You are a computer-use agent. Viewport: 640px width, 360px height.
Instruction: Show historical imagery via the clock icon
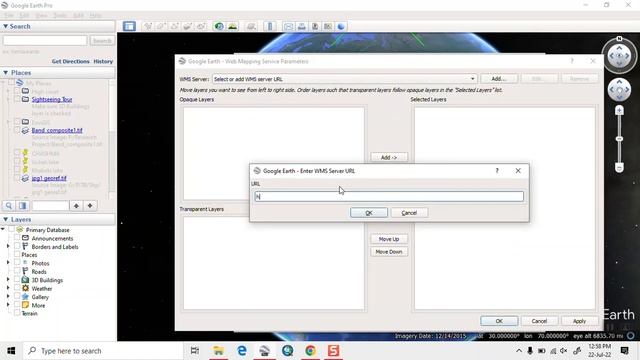(x=219, y=27)
